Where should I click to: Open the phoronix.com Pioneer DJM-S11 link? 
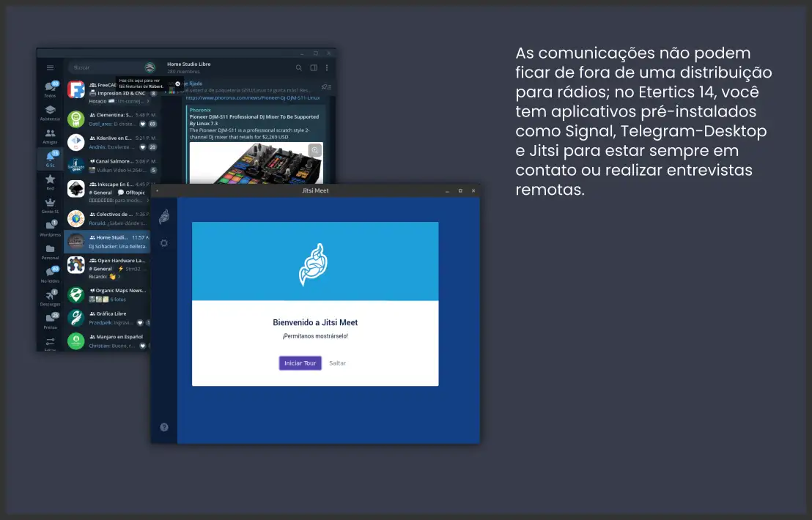tap(253, 98)
